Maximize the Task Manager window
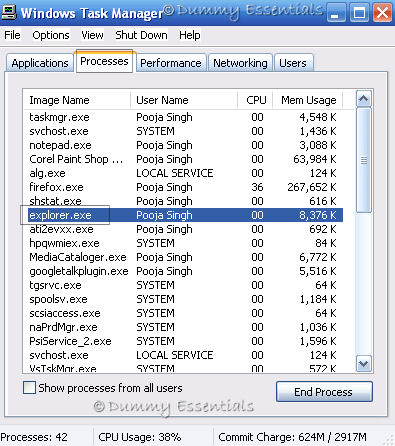 click(359, 13)
